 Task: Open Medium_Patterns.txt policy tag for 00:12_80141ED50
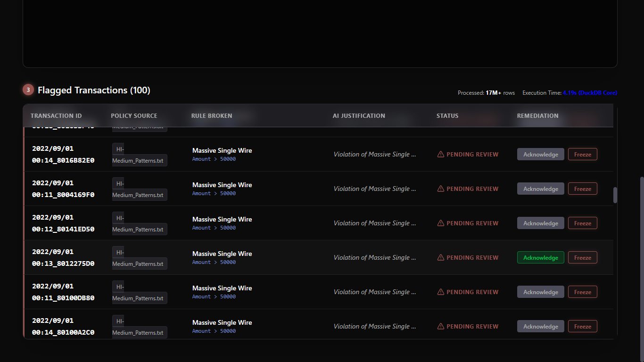pyautogui.click(x=140, y=229)
